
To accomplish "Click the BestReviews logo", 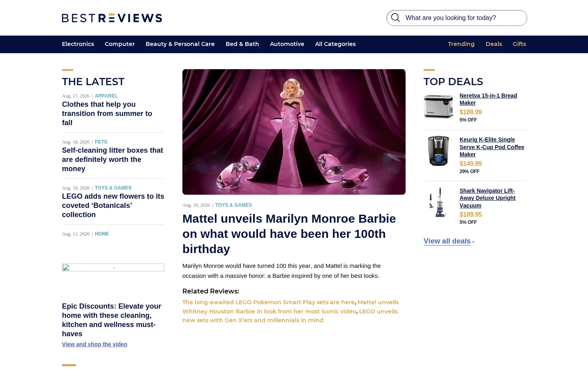I will (112, 18).
